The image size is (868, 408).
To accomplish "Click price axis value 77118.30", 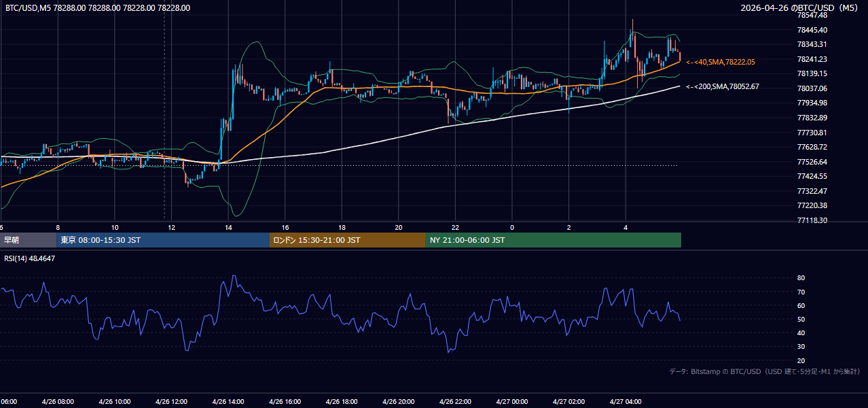I will click(x=812, y=220).
